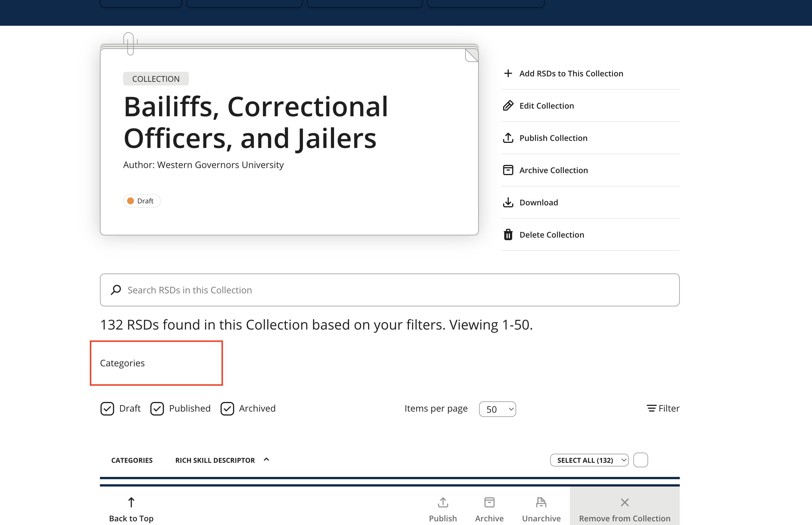Click the Back to Top arrow
812x525 pixels.
(131, 502)
